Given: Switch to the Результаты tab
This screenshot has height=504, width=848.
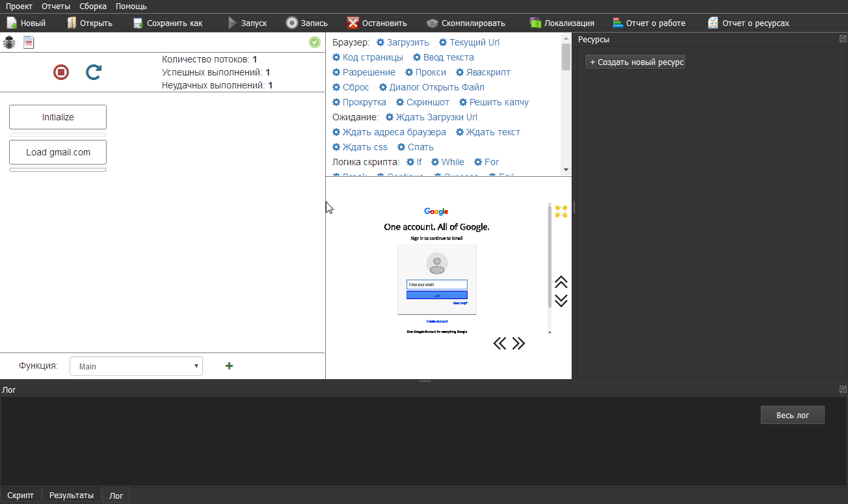Looking at the screenshot, I should tap(72, 496).
